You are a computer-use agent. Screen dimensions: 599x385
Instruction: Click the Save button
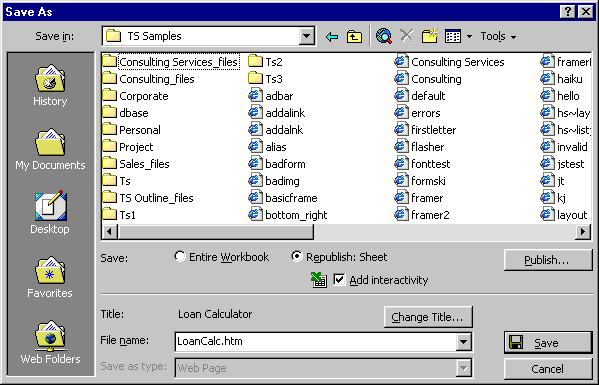pyautogui.click(x=548, y=343)
